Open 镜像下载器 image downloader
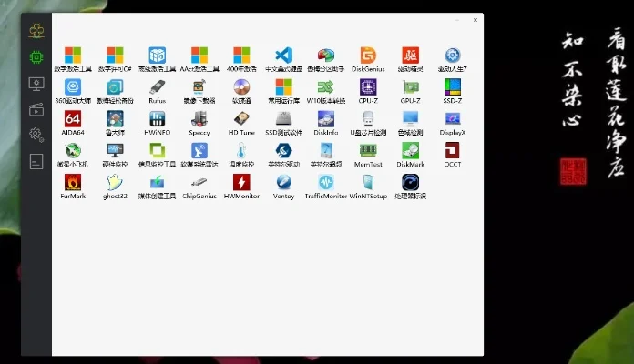Screen dimensions: 634x364 199,91
